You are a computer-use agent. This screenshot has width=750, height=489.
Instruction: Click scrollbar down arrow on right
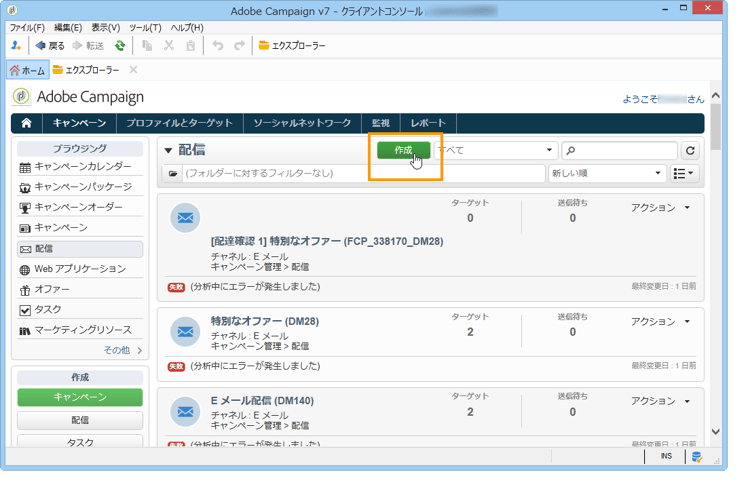pyautogui.click(x=716, y=432)
